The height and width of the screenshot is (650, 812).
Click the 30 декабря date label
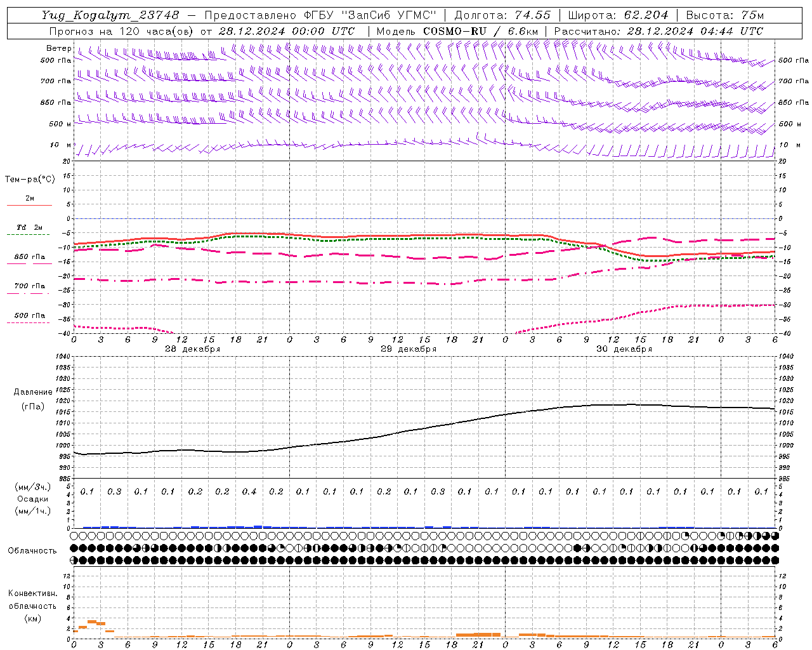coord(624,349)
